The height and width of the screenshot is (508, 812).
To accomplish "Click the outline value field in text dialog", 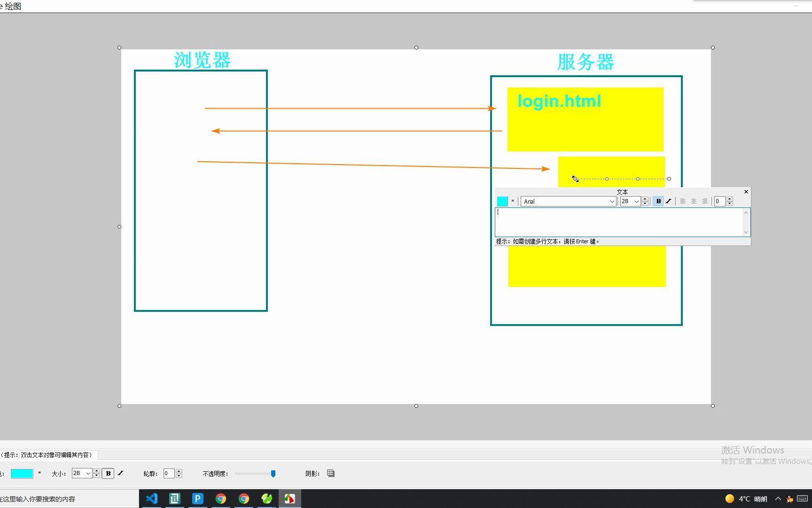I will tap(719, 201).
